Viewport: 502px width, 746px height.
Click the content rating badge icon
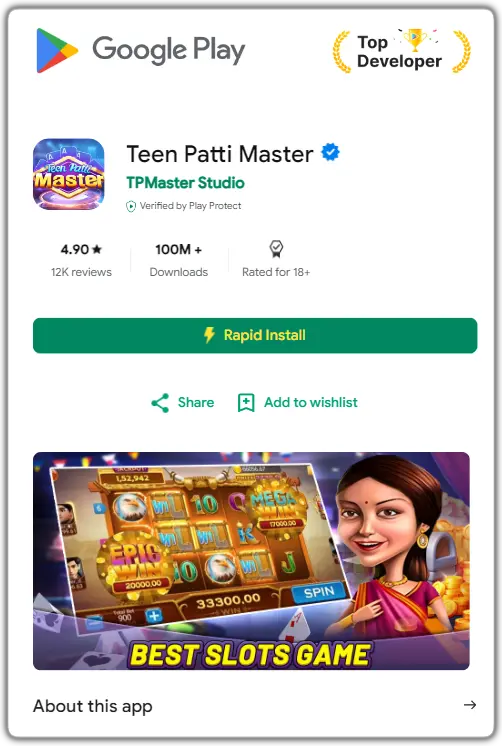(x=276, y=249)
